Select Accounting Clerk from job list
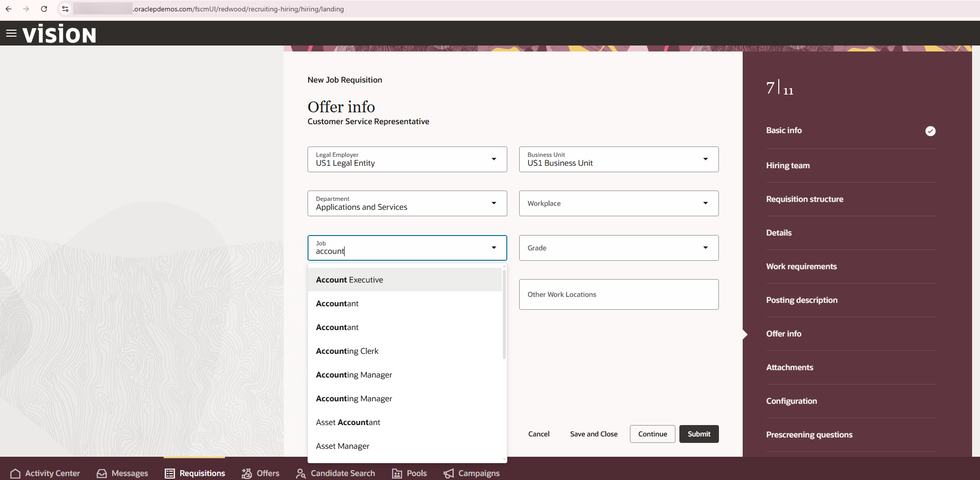 point(405,351)
